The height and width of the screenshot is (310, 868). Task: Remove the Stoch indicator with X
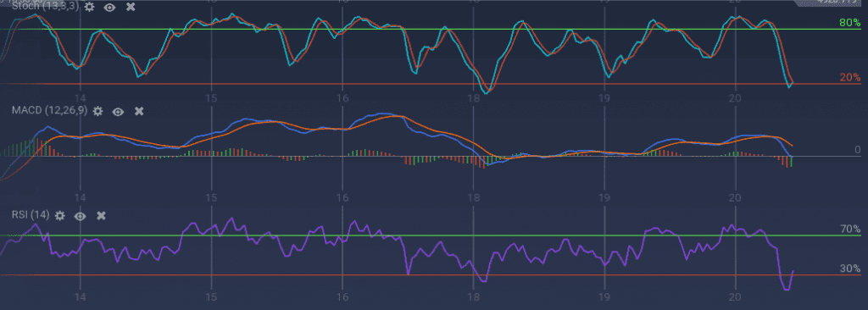[x=130, y=7]
